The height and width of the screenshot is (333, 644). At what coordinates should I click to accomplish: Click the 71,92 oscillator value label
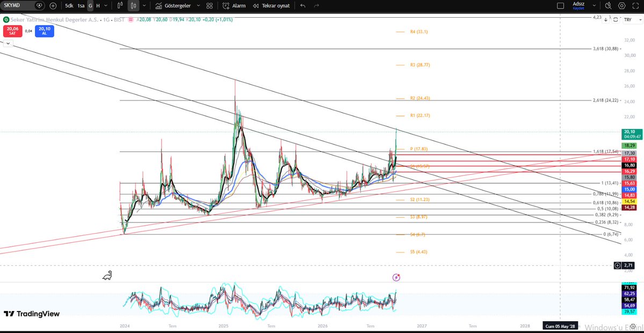pos(629,288)
